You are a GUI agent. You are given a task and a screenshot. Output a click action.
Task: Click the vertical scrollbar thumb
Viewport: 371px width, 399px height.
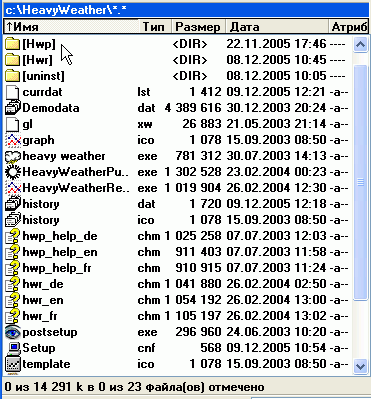click(360, 183)
